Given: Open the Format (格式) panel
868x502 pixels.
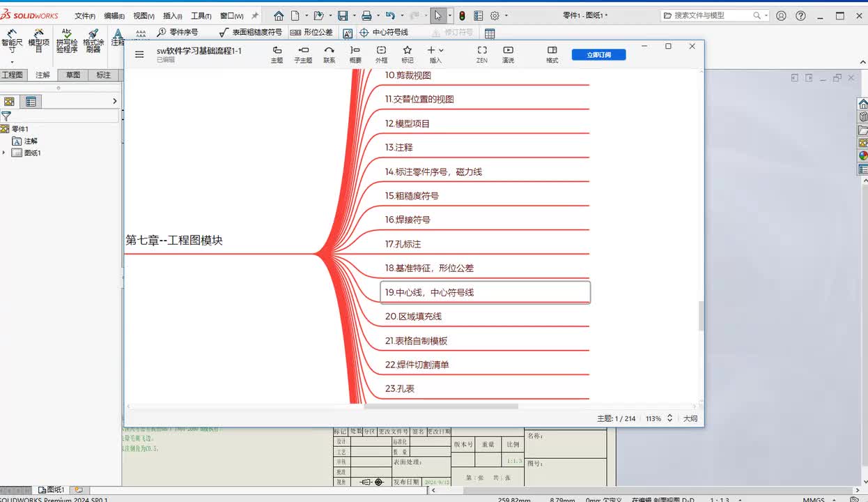Looking at the screenshot, I should click(x=552, y=54).
